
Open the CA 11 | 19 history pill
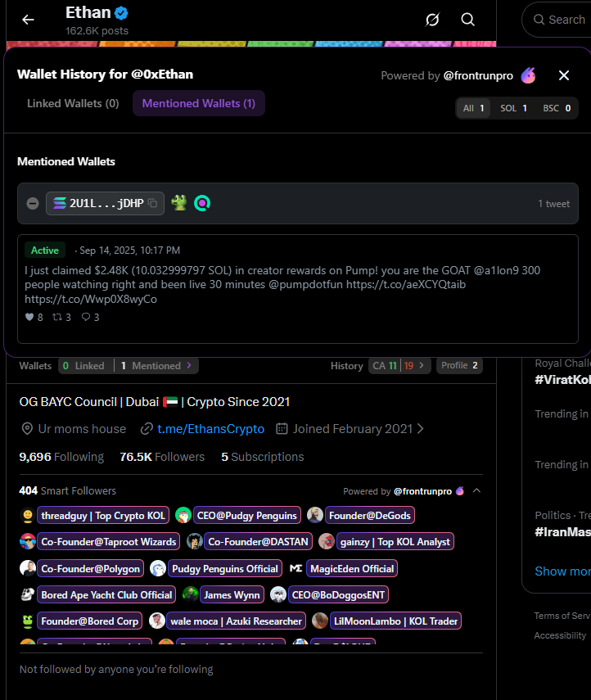pyautogui.click(x=399, y=366)
